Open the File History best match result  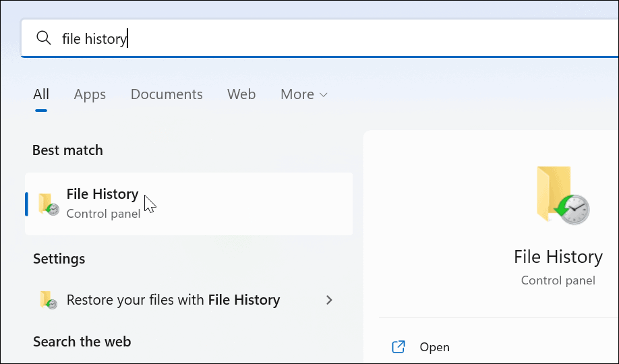189,204
